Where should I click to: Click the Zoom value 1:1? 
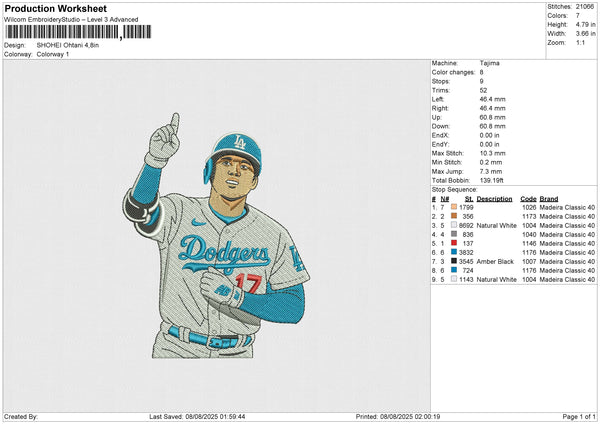tap(580, 42)
